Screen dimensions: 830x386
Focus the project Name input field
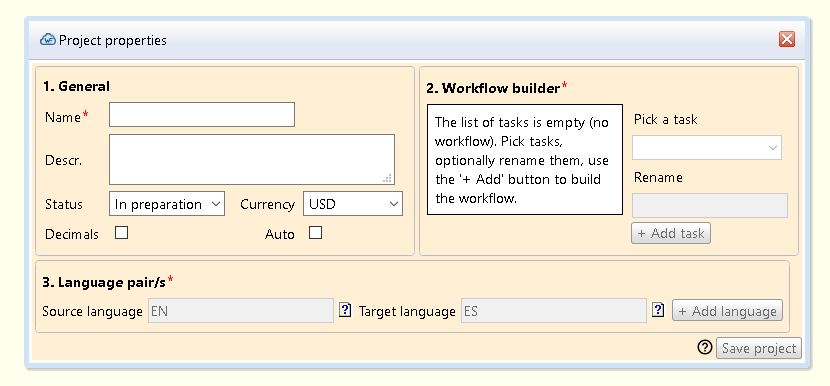point(202,114)
